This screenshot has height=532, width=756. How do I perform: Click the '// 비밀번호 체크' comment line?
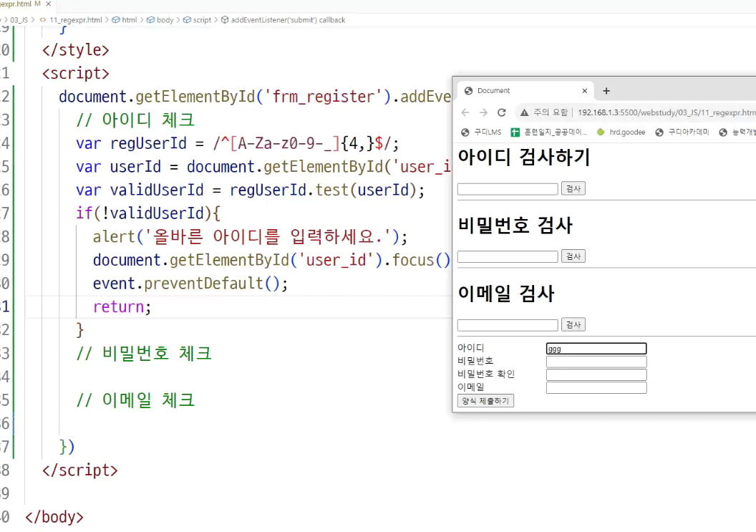pos(144,353)
